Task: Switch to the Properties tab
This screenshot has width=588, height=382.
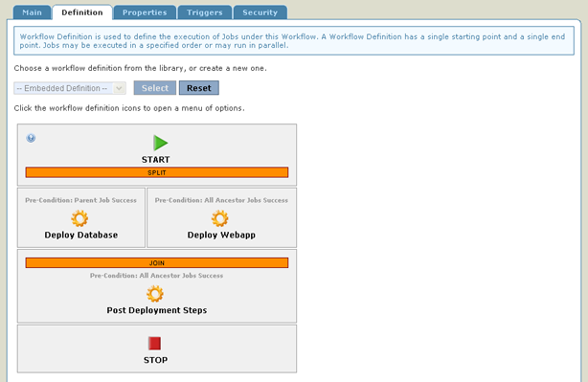Action: coord(145,12)
